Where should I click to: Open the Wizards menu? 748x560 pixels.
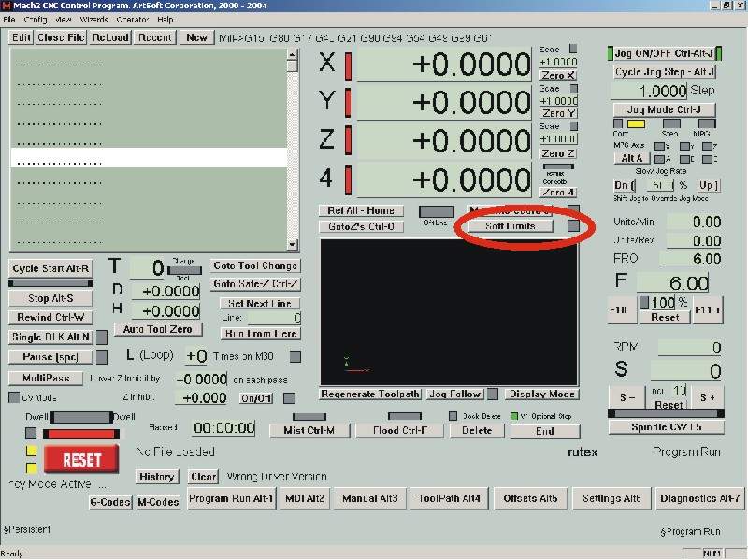click(93, 19)
